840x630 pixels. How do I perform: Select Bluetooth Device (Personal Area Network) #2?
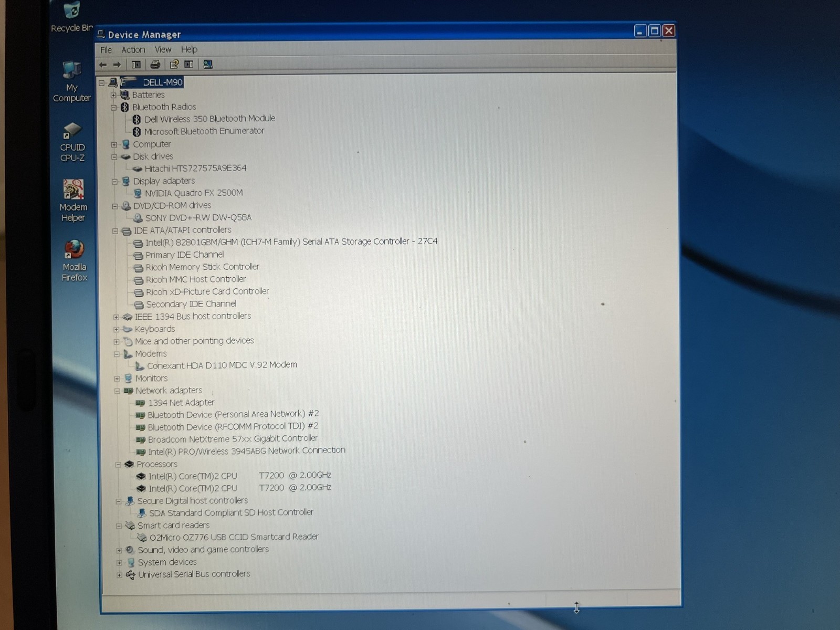click(x=233, y=415)
